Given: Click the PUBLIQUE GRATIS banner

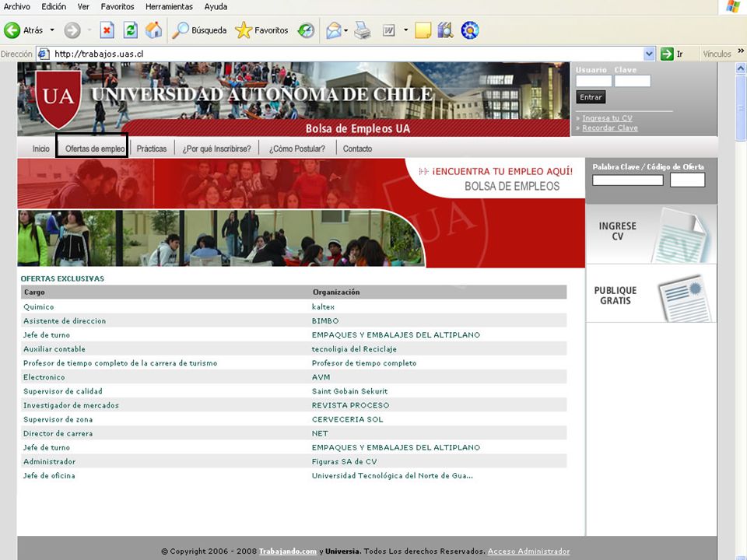Looking at the screenshot, I should (x=651, y=294).
